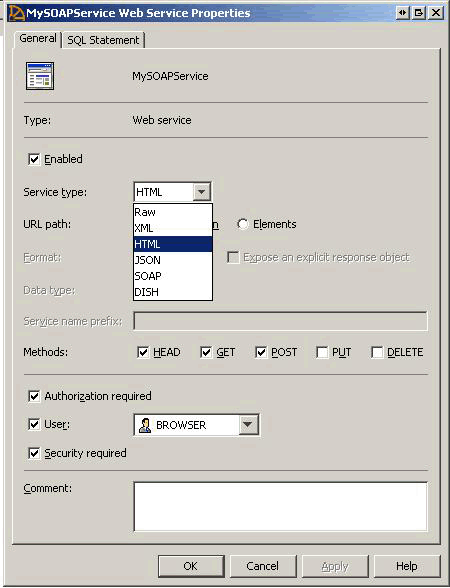Toggle Authorization required checkbox
Screen dimensions: 450x588
click(x=34, y=396)
